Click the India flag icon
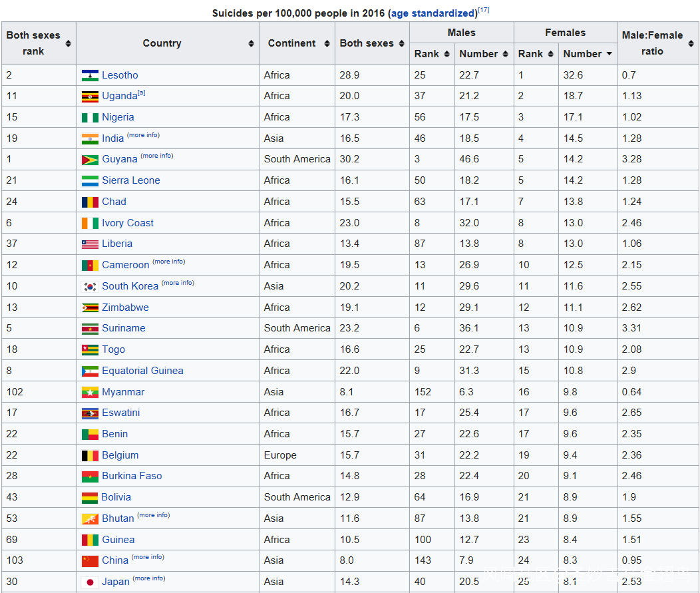The height and width of the screenshot is (593, 700). coord(90,138)
